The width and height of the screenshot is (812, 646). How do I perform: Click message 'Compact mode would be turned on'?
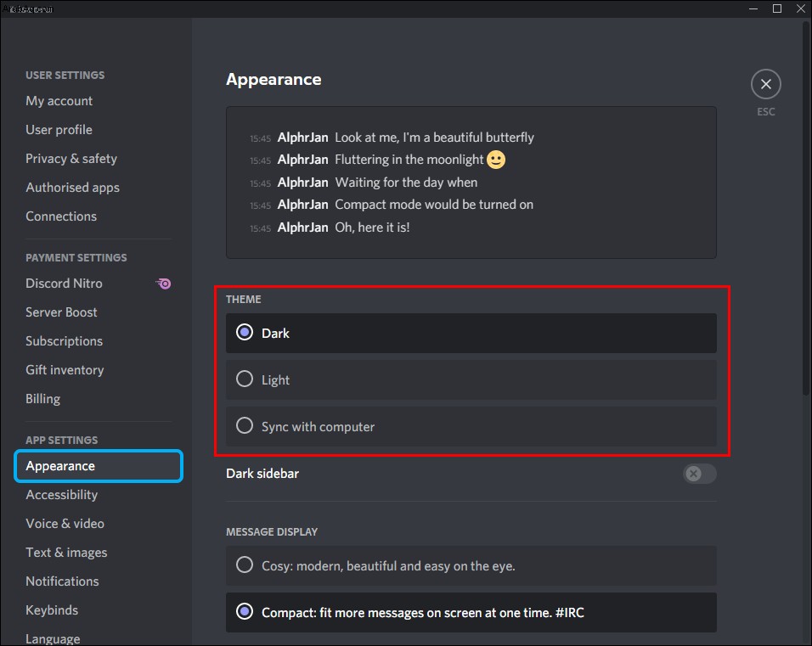(434, 205)
